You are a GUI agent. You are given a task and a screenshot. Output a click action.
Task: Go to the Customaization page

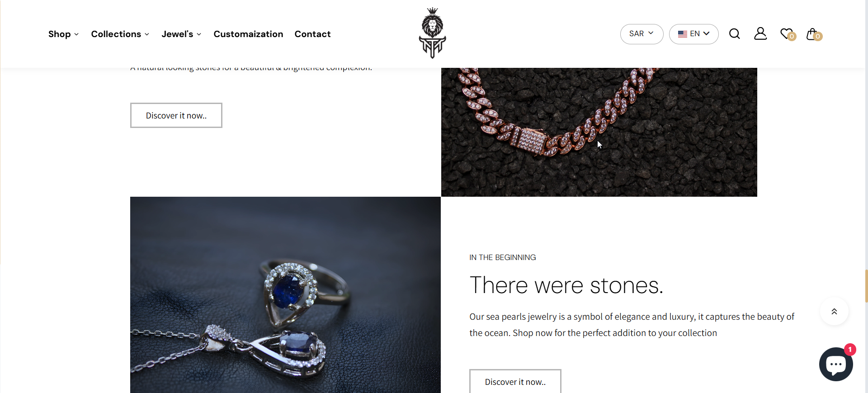[x=248, y=34]
